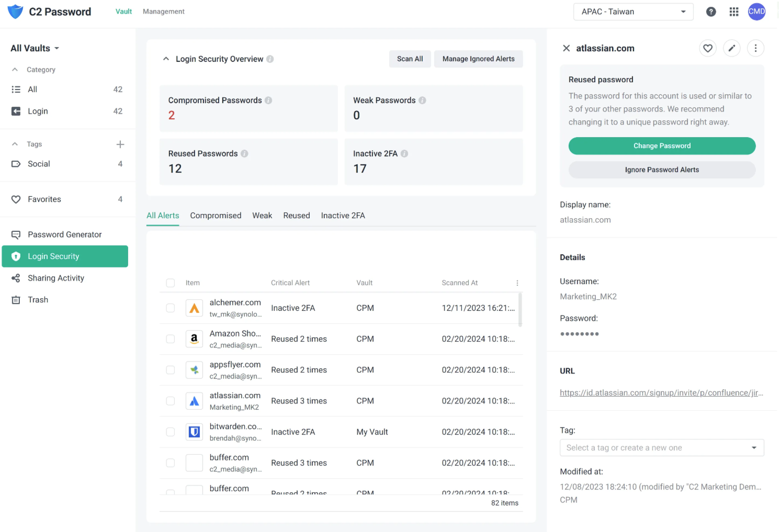Viewport: 779px width, 532px height.
Task: Select the Inactive 2FA tab
Action: point(343,216)
